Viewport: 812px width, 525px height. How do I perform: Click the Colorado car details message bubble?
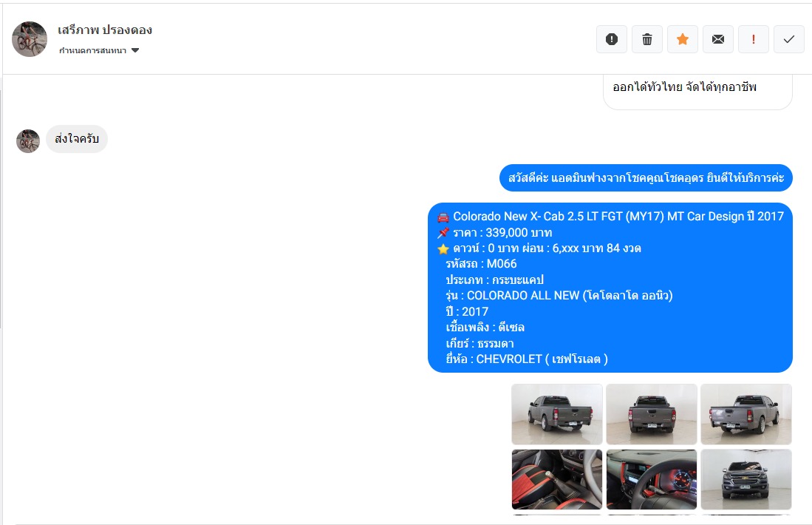pos(610,288)
